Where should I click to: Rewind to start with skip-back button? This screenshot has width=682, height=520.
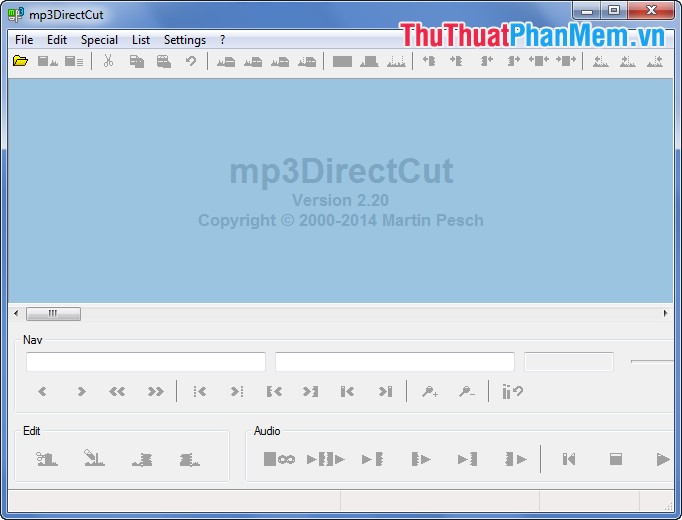[x=569, y=459]
